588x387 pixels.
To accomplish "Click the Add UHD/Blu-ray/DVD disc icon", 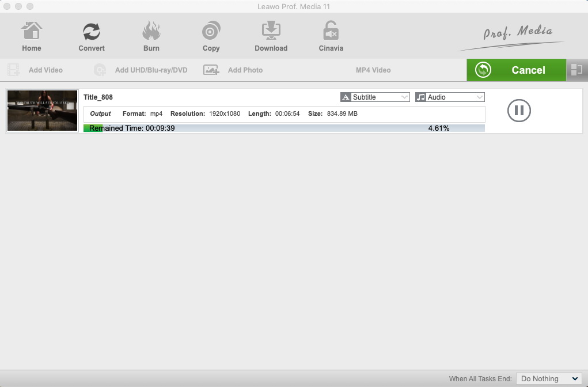I will click(100, 70).
